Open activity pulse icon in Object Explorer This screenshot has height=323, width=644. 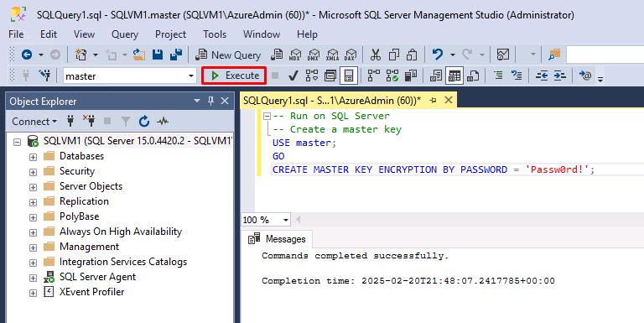pyautogui.click(x=163, y=121)
